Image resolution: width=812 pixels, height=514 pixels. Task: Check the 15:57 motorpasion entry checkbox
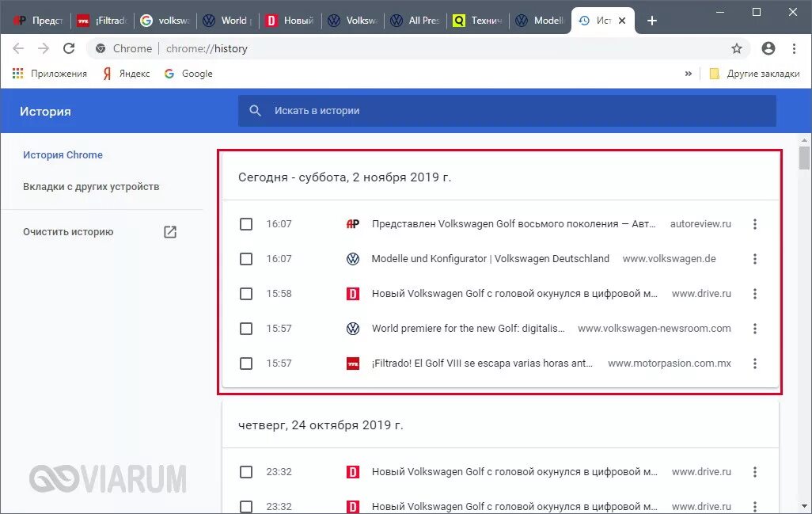246,364
